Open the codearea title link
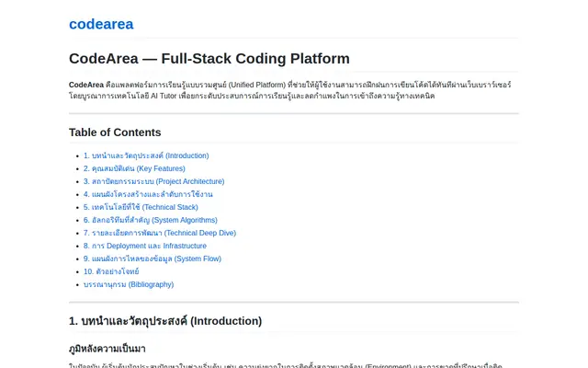588x368 pixels. 101,24
